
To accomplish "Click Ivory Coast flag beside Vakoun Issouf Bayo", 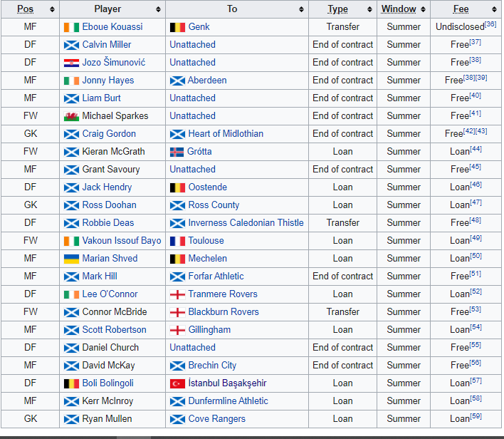I will point(71,241).
